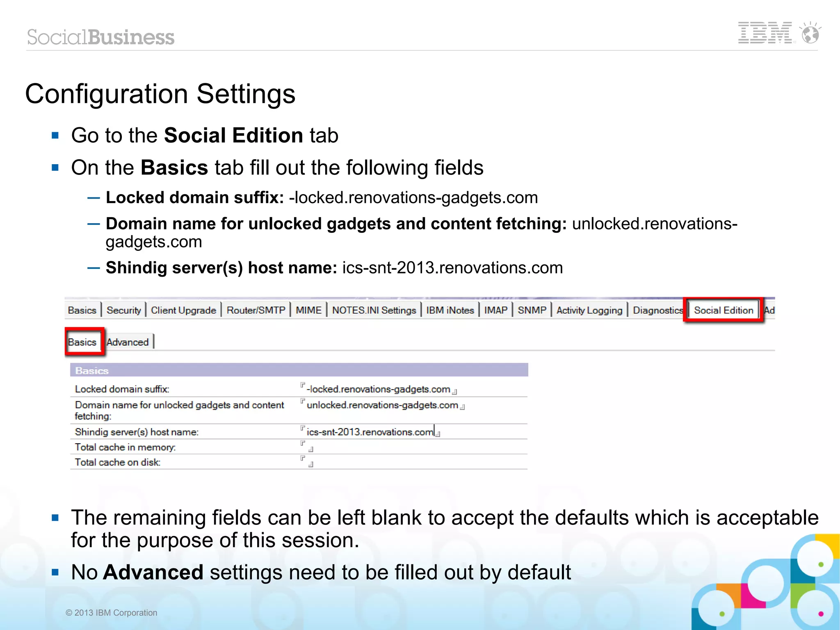This screenshot has width=840, height=630.
Task: Switch to the Advanced sub-tab
Action: 128,342
